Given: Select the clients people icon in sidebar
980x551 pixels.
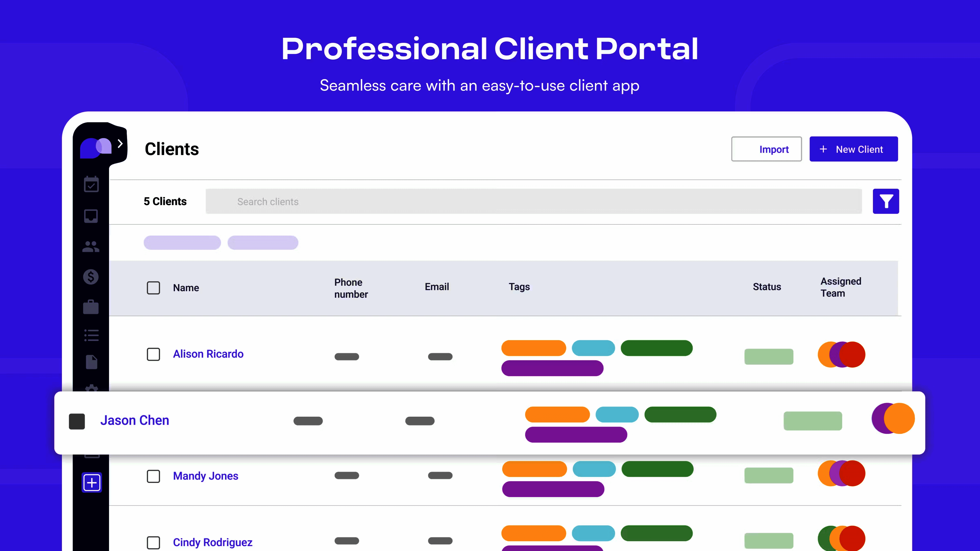Looking at the screenshot, I should click(x=91, y=247).
